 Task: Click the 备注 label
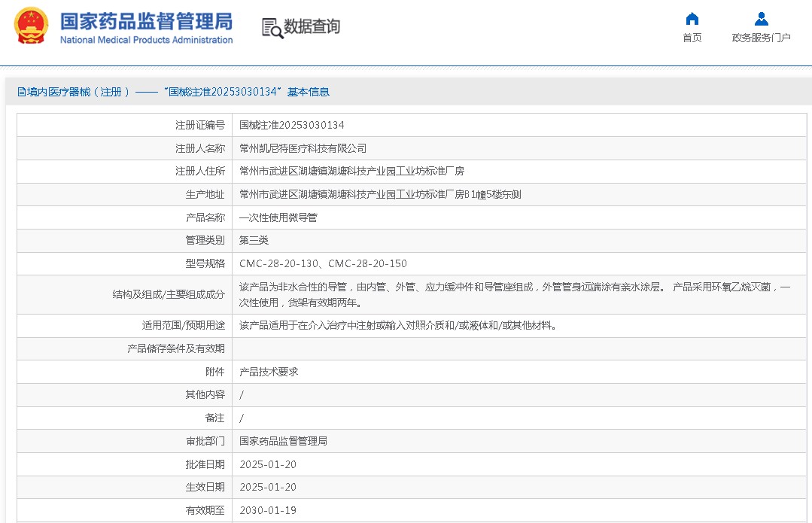pyautogui.click(x=215, y=418)
